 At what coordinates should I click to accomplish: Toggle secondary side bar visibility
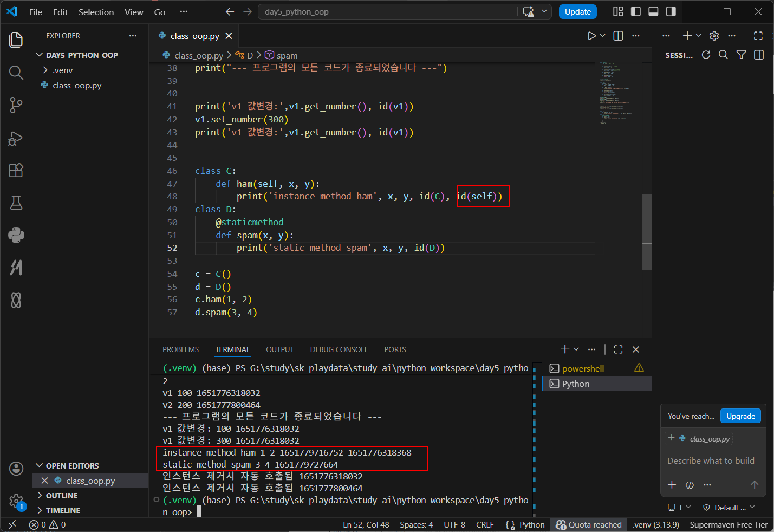point(671,11)
